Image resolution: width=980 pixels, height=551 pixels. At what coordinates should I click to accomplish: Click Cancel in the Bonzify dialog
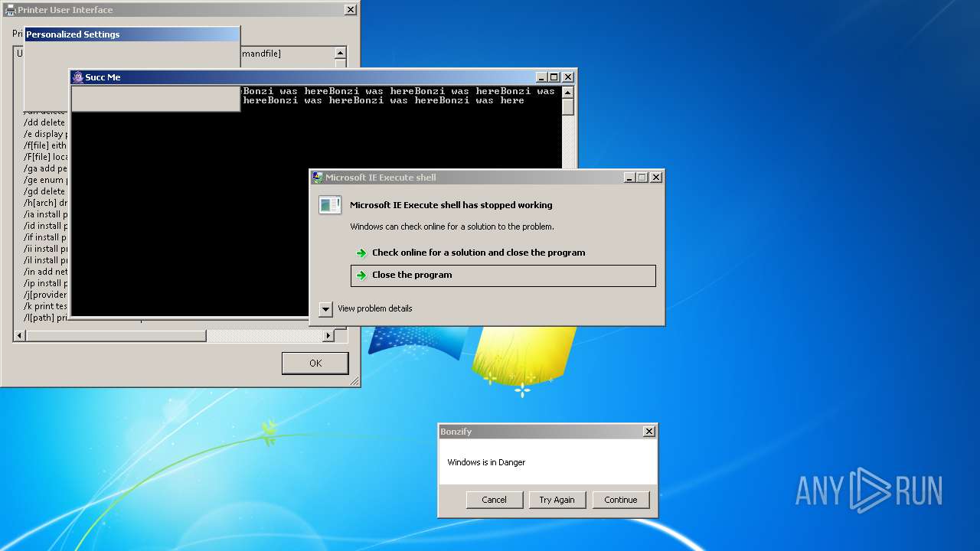494,500
